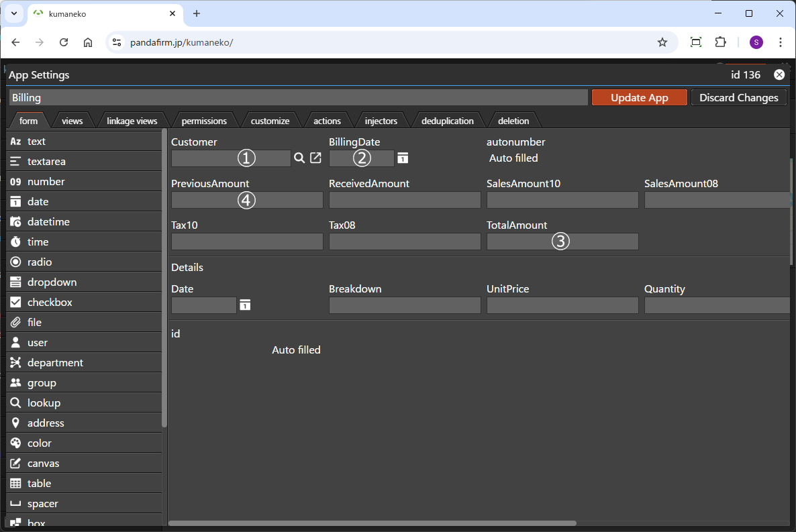Open the linkage views tab
796x532 pixels.
(132, 121)
